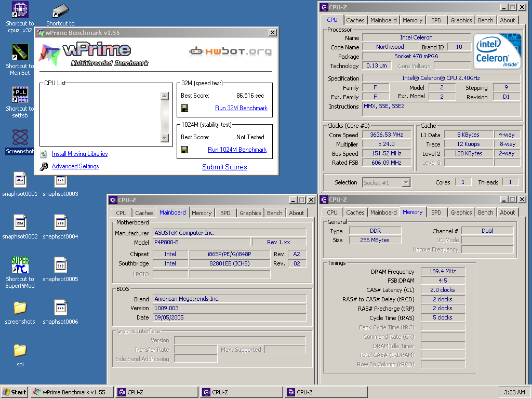Image resolution: width=532 pixels, height=399 pixels.
Task: Run 1024M Benchmark link
Action: tap(237, 150)
